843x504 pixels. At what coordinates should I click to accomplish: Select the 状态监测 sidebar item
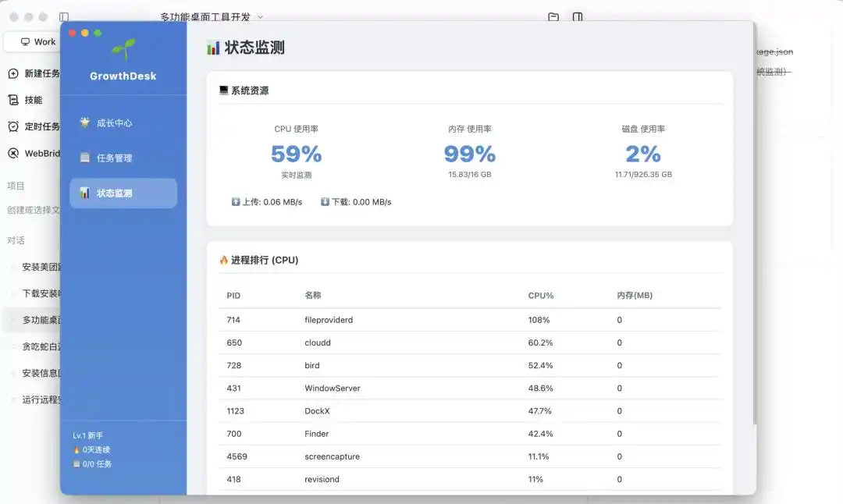coord(123,193)
